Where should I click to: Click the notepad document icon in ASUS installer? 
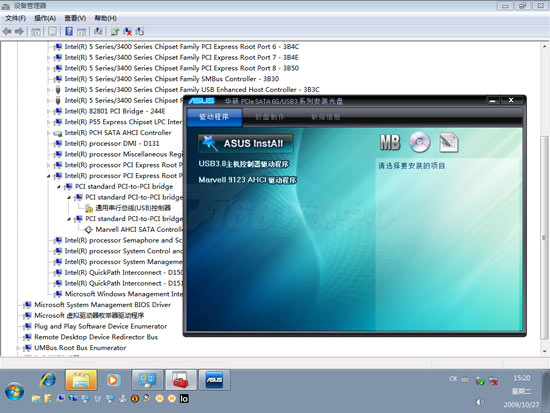(x=449, y=142)
